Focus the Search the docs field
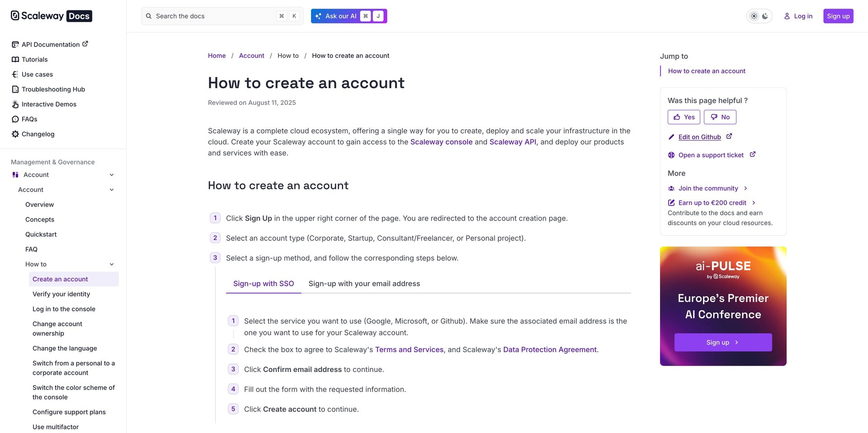The width and height of the screenshot is (868, 433). coord(212,16)
